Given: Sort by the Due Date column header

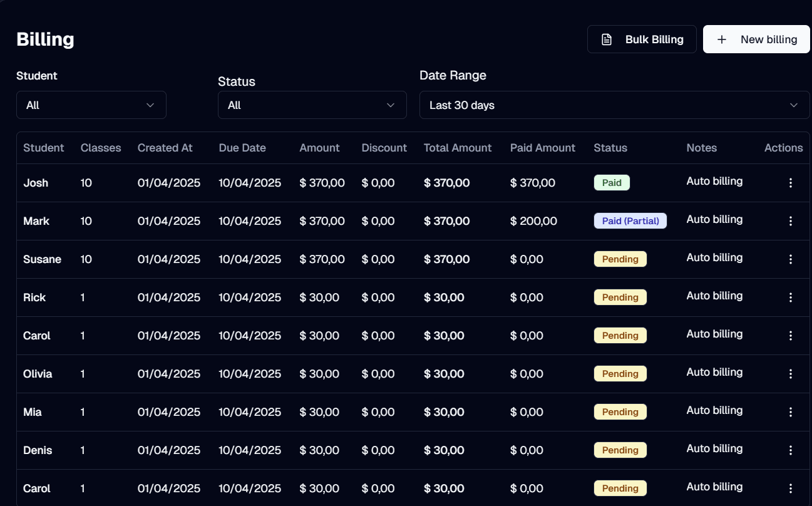Looking at the screenshot, I should tap(242, 148).
